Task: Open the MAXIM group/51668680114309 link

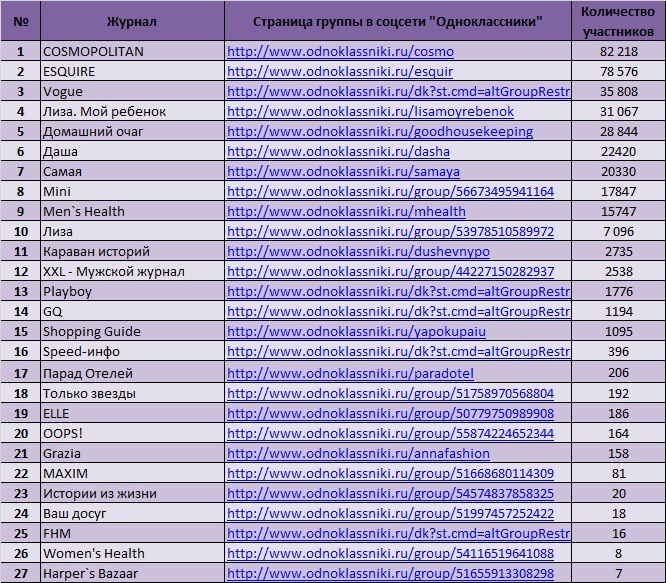Action: coord(390,473)
